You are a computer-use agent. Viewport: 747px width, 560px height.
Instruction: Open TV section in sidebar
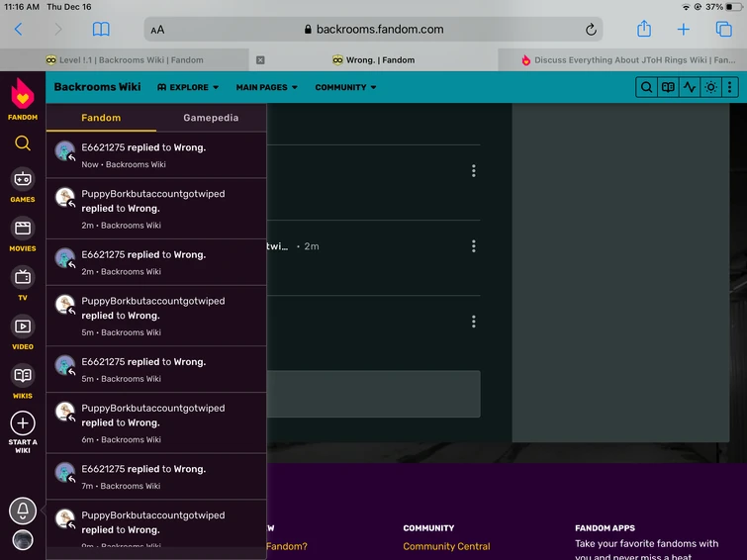(x=23, y=284)
